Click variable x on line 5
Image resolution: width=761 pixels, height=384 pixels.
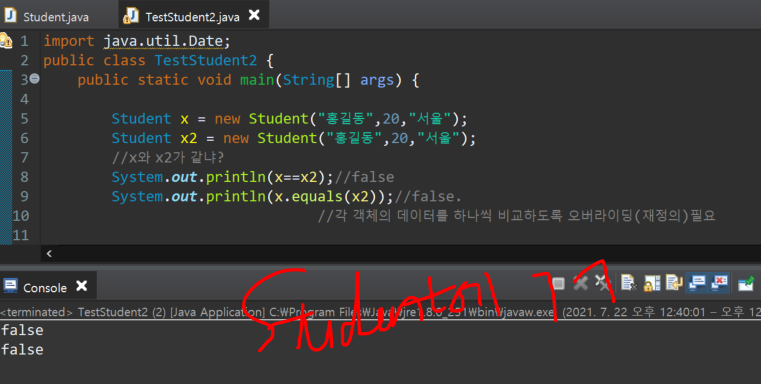coord(184,119)
